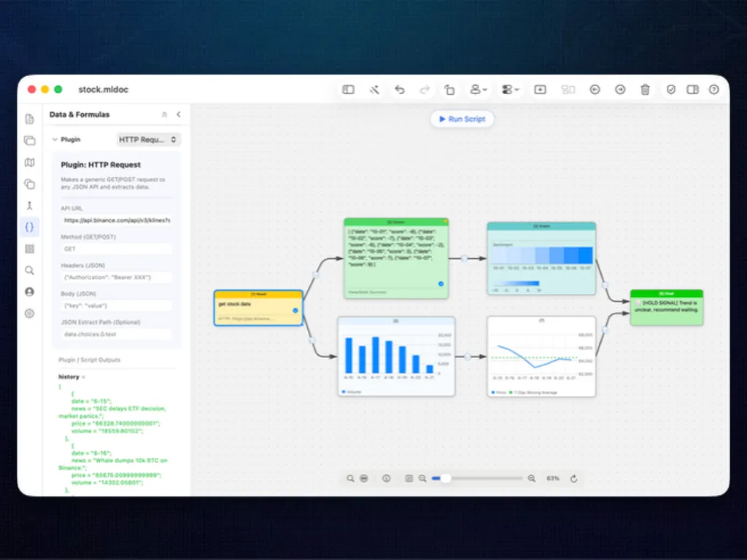
Task: Click the bottom bar info circle icon
Action: [387, 478]
